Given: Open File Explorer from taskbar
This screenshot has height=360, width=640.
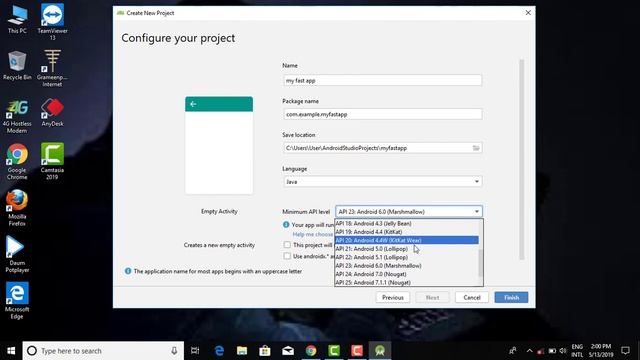Looking at the screenshot, I should [242, 351].
